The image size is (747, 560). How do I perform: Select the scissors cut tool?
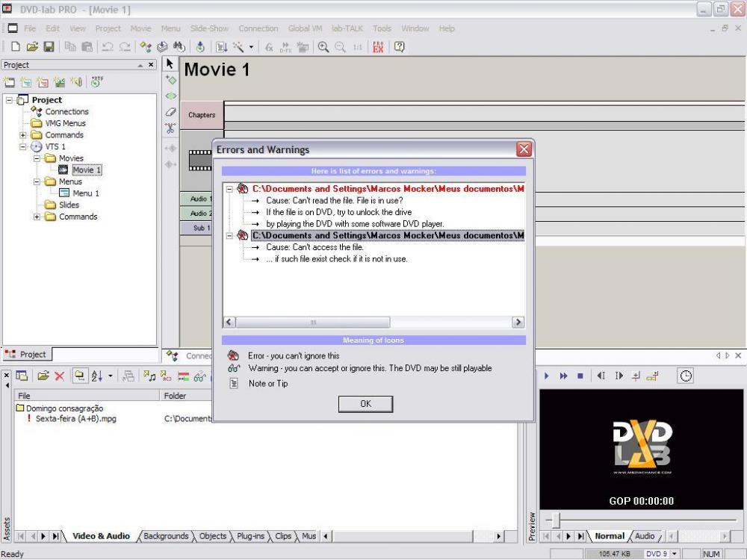coord(170,128)
